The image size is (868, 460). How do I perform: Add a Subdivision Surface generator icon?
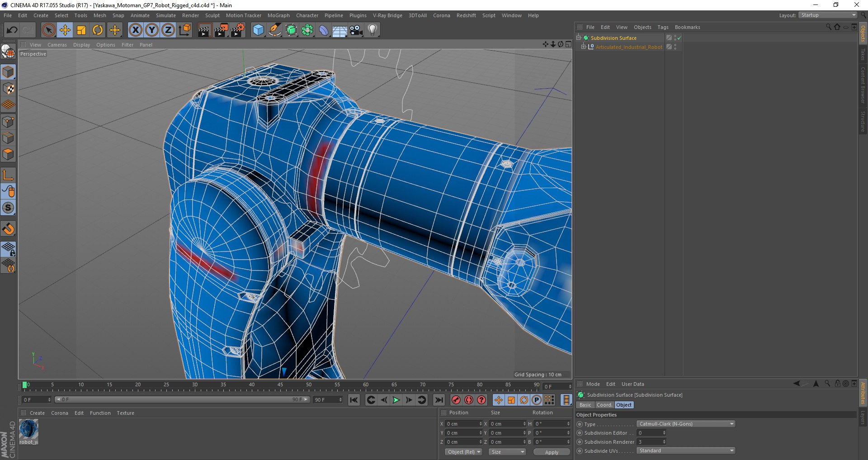tap(291, 30)
